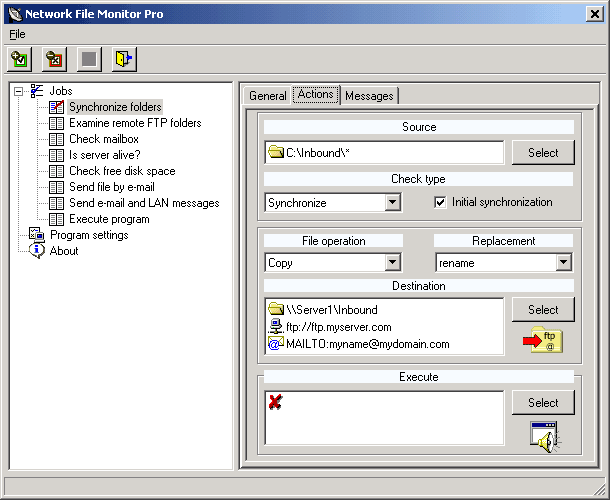The height and width of the screenshot is (500, 610).
Task: Click the folder icon in Source field
Action: coord(276,152)
